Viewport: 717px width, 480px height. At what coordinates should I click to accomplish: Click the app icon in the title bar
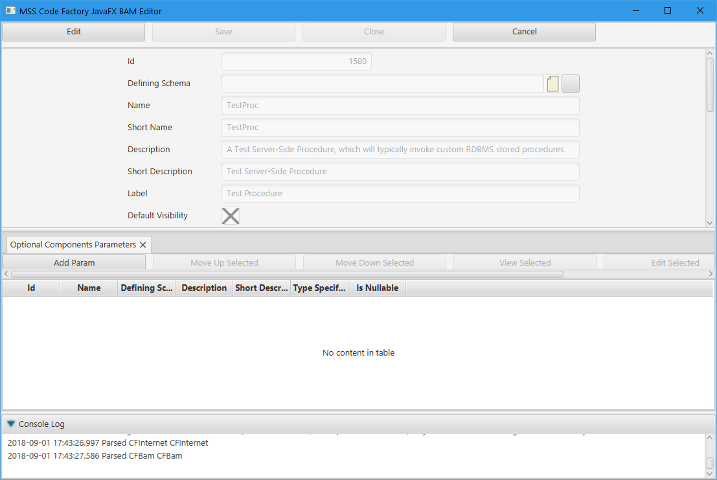pos(10,10)
